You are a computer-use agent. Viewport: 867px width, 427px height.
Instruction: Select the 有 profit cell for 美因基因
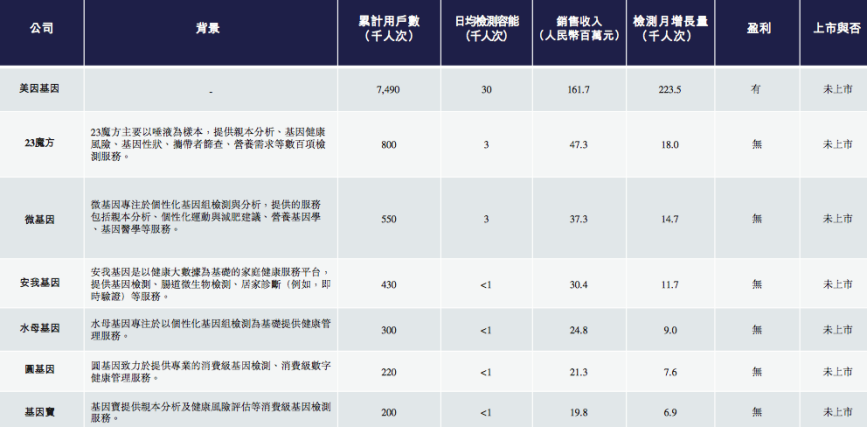coord(756,89)
